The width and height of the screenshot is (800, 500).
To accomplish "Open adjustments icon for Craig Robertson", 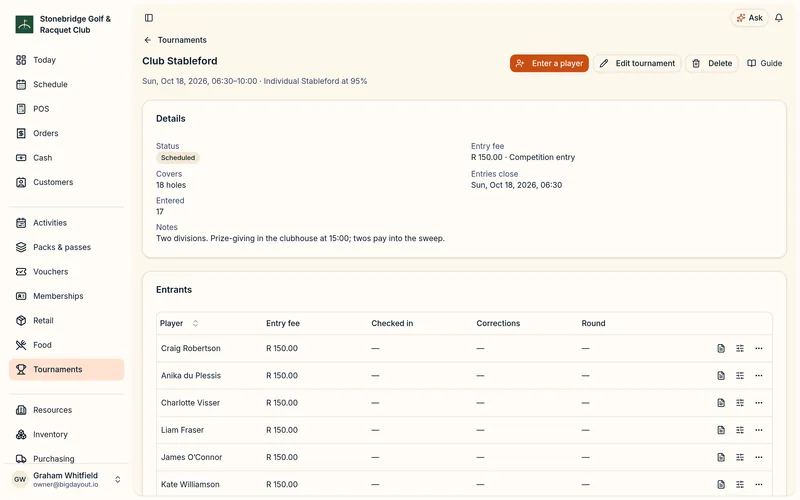I will [x=740, y=348].
